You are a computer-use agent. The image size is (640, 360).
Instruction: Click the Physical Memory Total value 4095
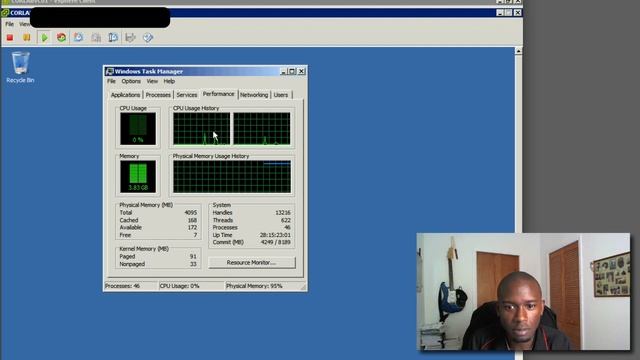click(x=191, y=213)
